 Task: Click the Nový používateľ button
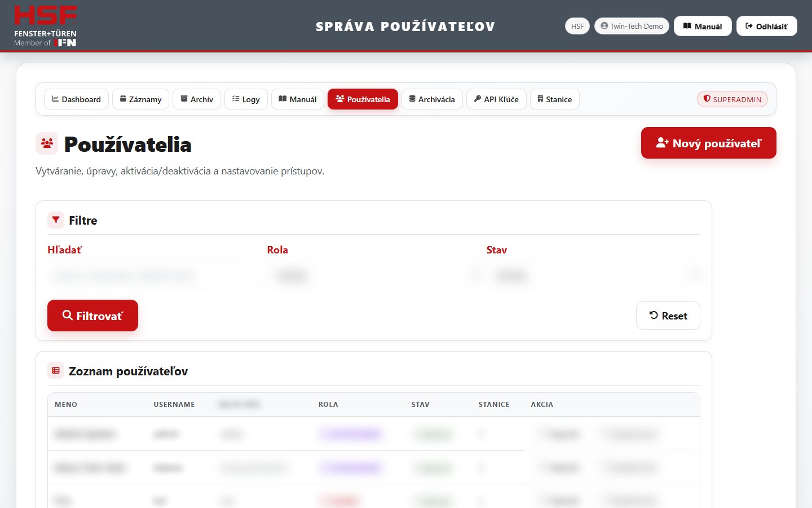[709, 143]
